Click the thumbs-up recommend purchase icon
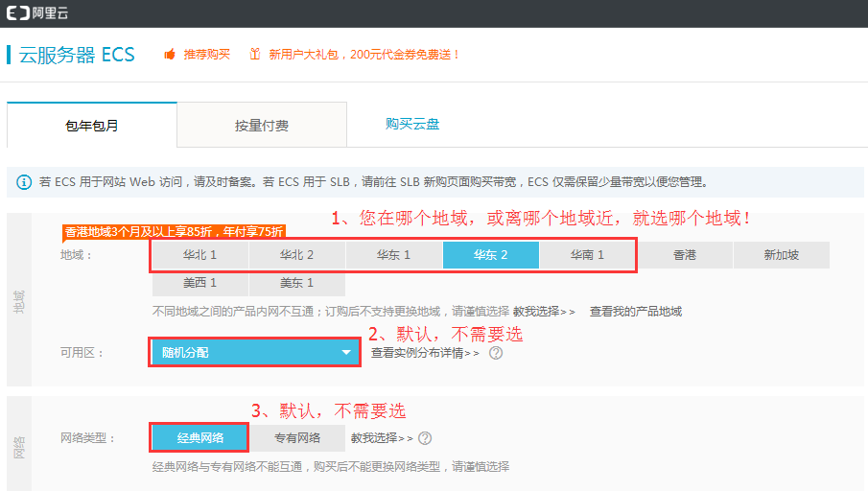 (x=170, y=55)
